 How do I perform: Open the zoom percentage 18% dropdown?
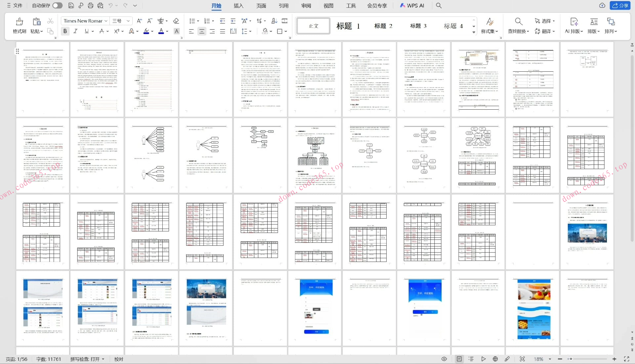tap(550, 359)
